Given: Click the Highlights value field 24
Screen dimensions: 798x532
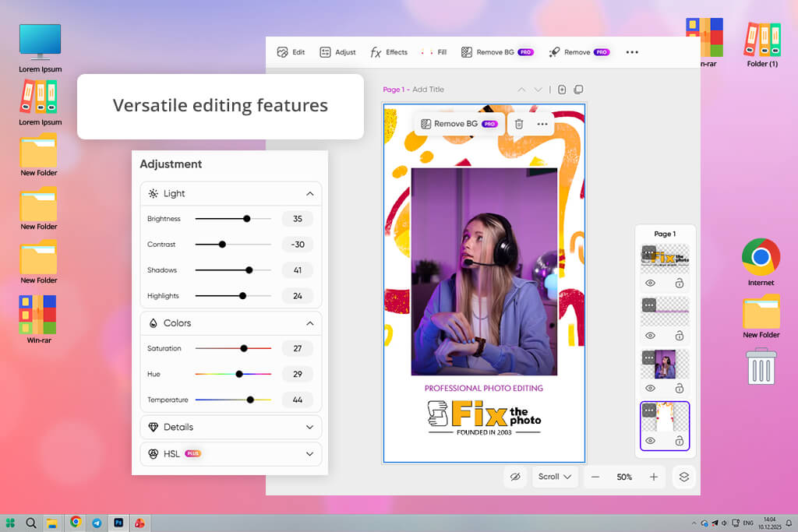Looking at the screenshot, I should (x=298, y=296).
